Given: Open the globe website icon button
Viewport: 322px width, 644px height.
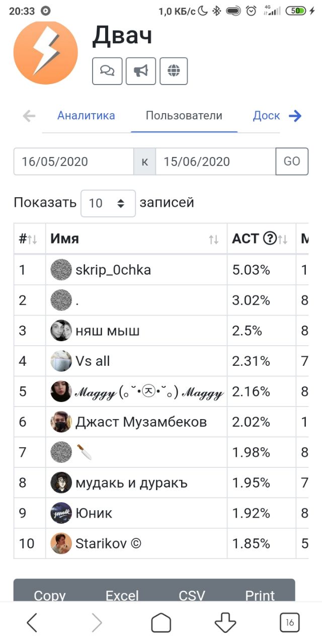Looking at the screenshot, I should coord(174,71).
